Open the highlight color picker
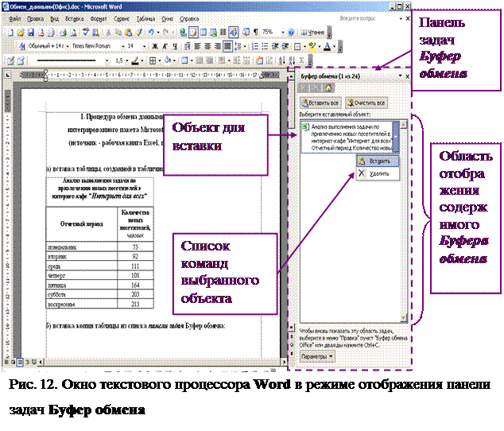Image resolution: width=504 pixels, height=431 pixels. point(312,46)
